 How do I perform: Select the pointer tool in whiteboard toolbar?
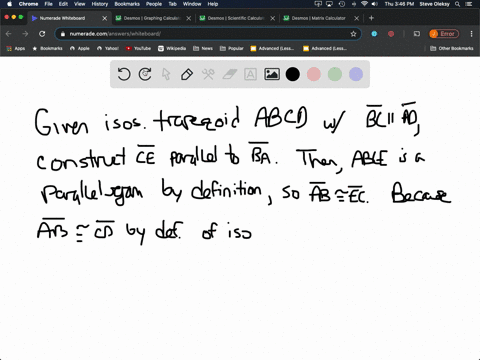(x=166, y=74)
